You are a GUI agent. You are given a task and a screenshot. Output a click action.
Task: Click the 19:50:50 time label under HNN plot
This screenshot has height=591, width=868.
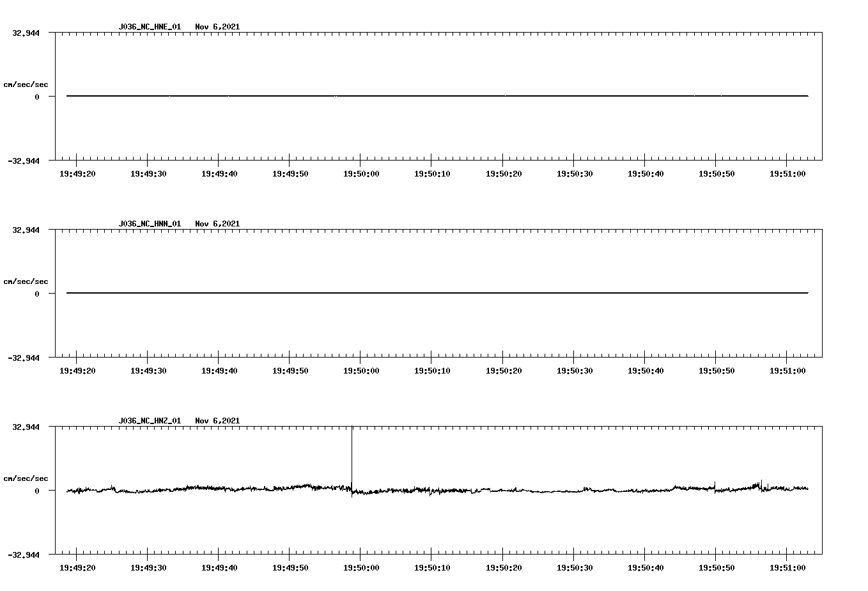pos(717,370)
